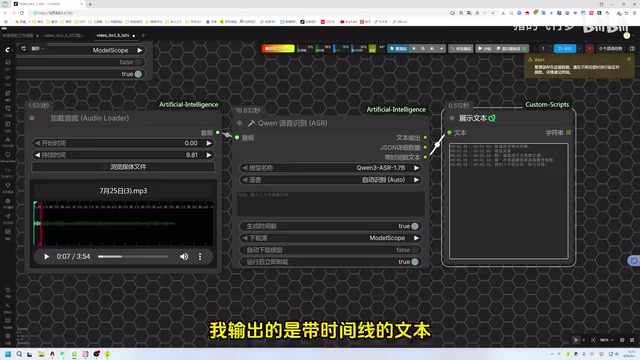Click the colorful resource usage bar
The width and height of the screenshot is (640, 360).
click(x=278, y=49)
